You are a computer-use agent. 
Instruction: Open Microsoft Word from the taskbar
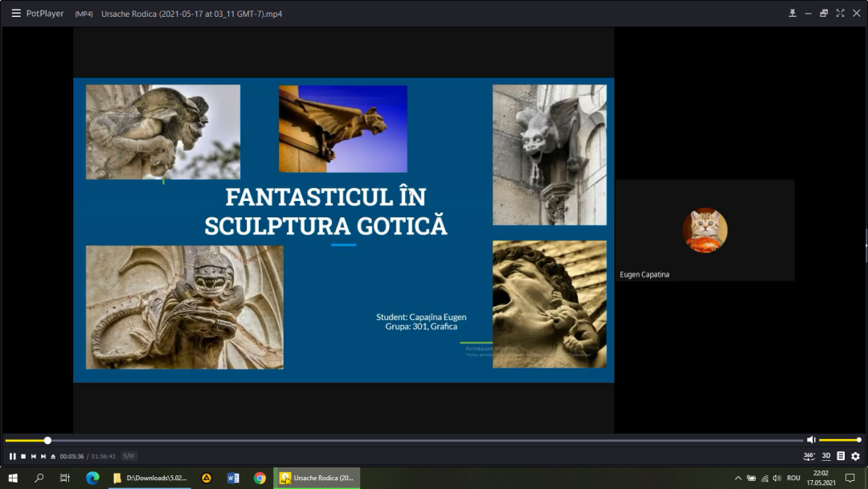pyautogui.click(x=233, y=478)
